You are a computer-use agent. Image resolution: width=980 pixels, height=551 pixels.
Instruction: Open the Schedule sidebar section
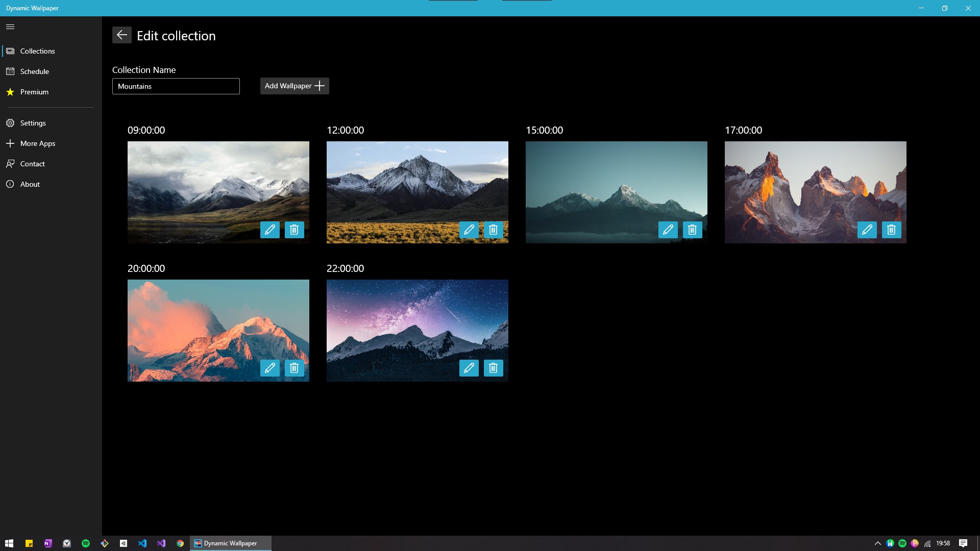51,71
